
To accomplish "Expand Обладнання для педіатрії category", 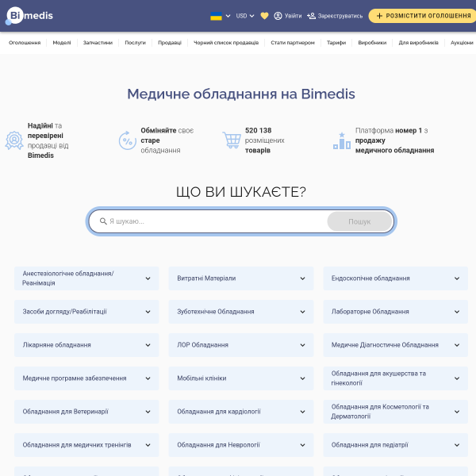I will 396,445.
